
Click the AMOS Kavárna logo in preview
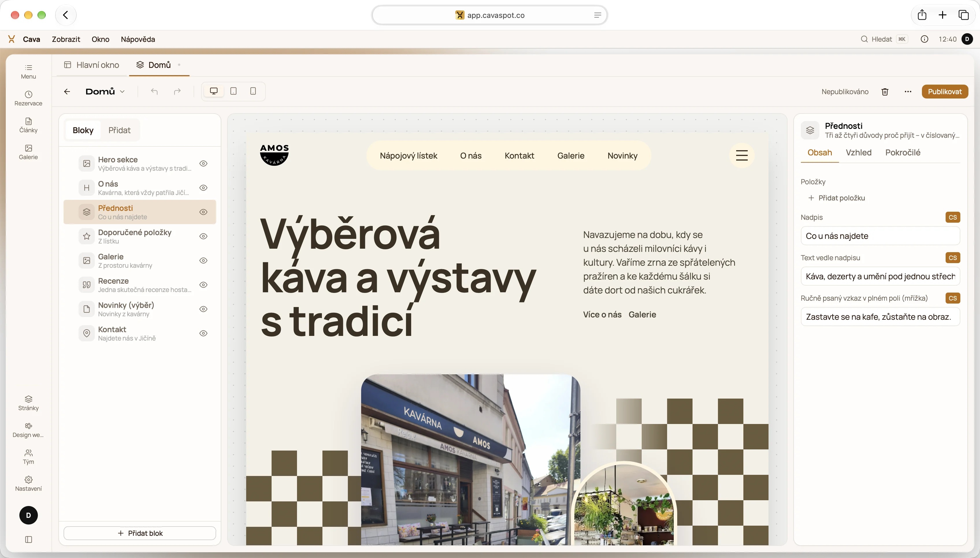pyautogui.click(x=274, y=155)
